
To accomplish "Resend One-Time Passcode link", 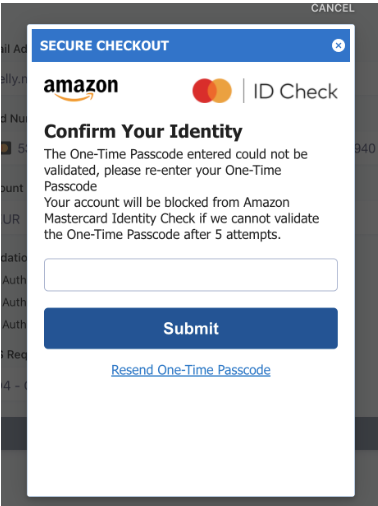I will [191, 370].
